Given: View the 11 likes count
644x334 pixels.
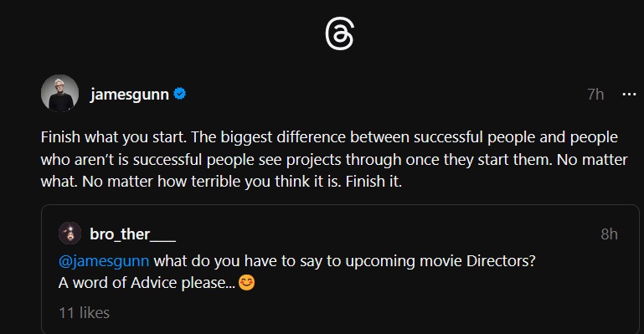Looking at the screenshot, I should 85,313.
